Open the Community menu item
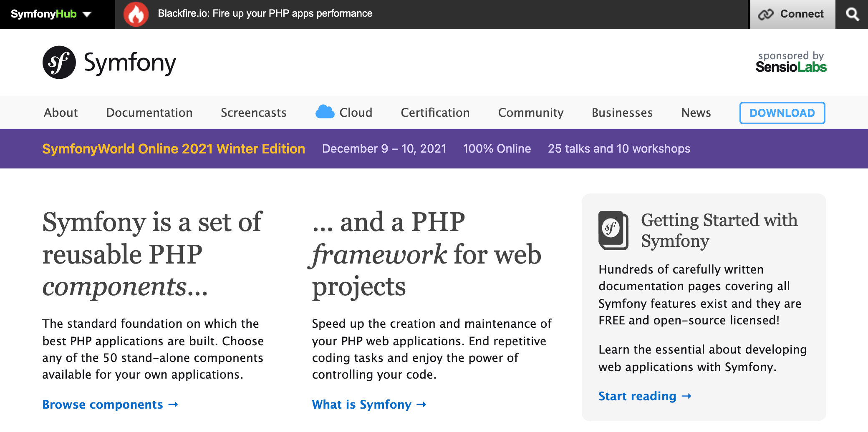868x432 pixels. [531, 113]
